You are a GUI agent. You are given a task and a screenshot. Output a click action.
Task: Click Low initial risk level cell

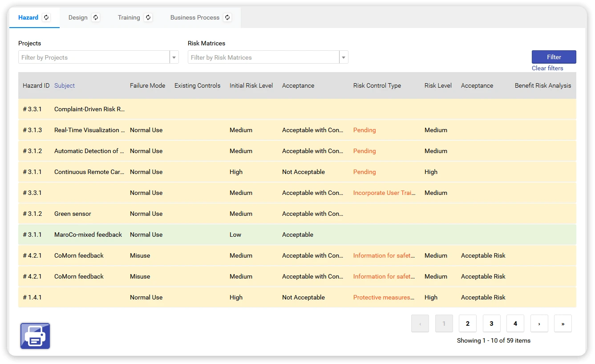click(x=235, y=235)
